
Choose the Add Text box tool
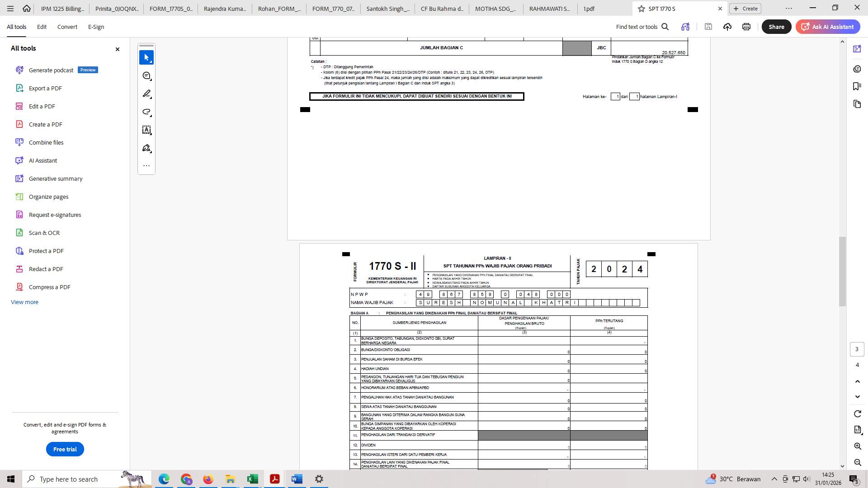point(146,130)
